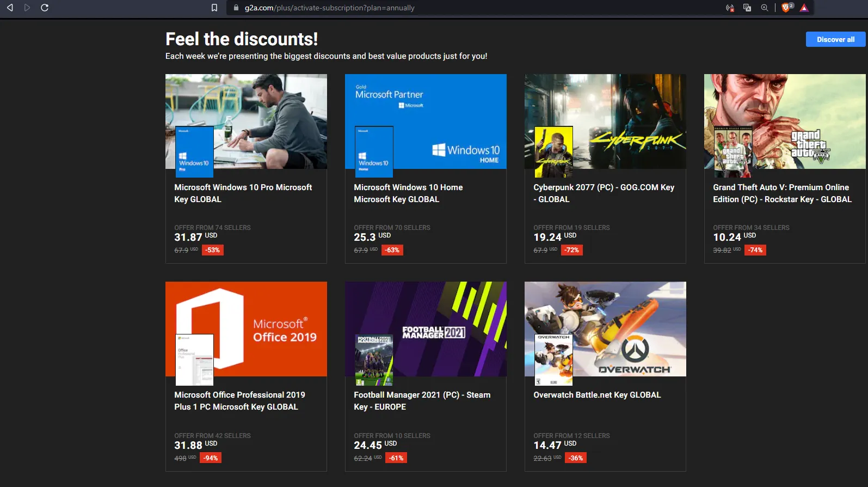The width and height of the screenshot is (868, 487).
Task: Click the 31.88 USD price
Action: 195,445
